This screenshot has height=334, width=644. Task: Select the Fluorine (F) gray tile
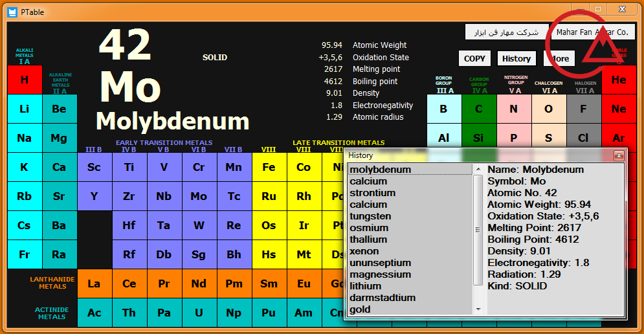(x=584, y=109)
